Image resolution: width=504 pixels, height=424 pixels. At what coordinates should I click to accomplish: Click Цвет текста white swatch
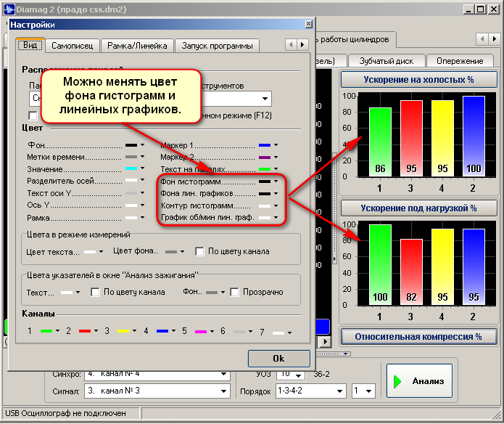(x=90, y=252)
